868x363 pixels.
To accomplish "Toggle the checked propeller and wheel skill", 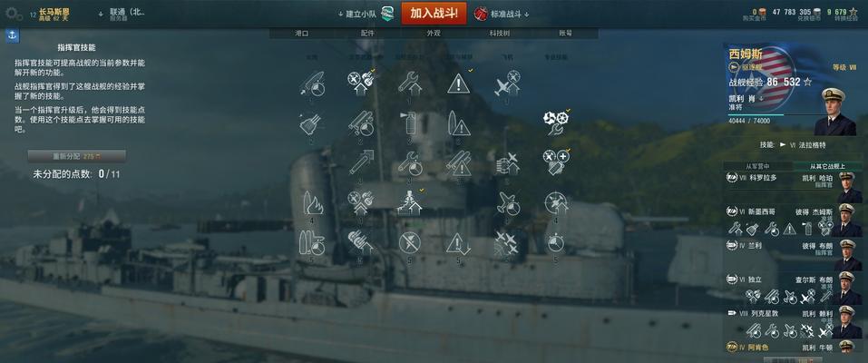I will click(555, 123).
